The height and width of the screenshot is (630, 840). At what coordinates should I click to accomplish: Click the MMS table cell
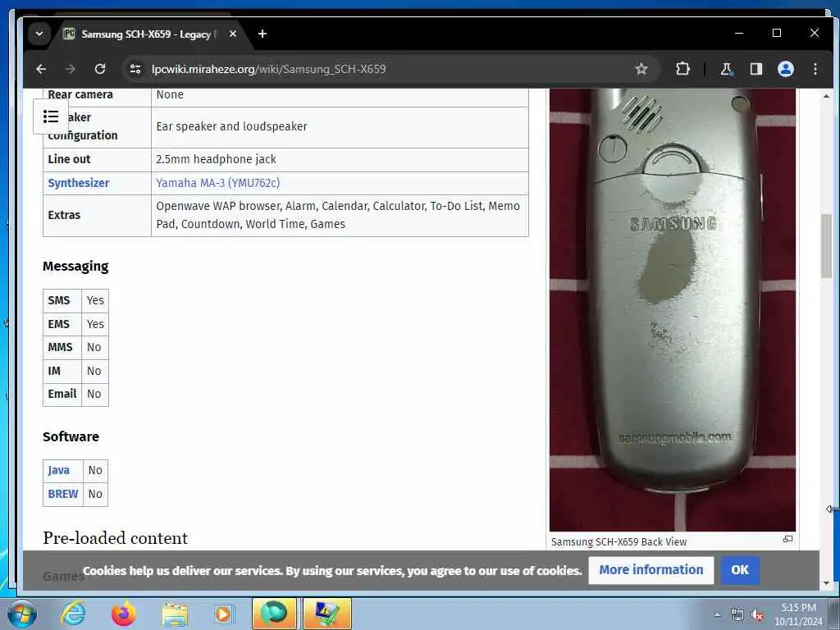[x=62, y=348]
